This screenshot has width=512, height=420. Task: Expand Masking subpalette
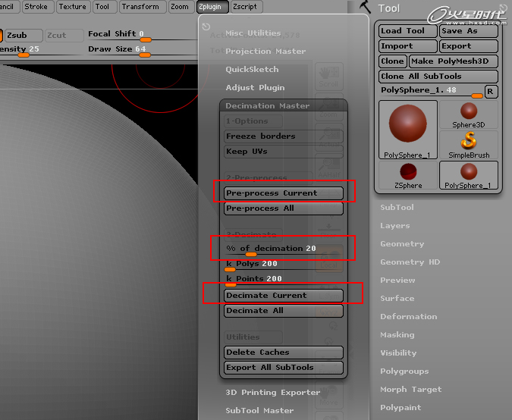(x=397, y=335)
